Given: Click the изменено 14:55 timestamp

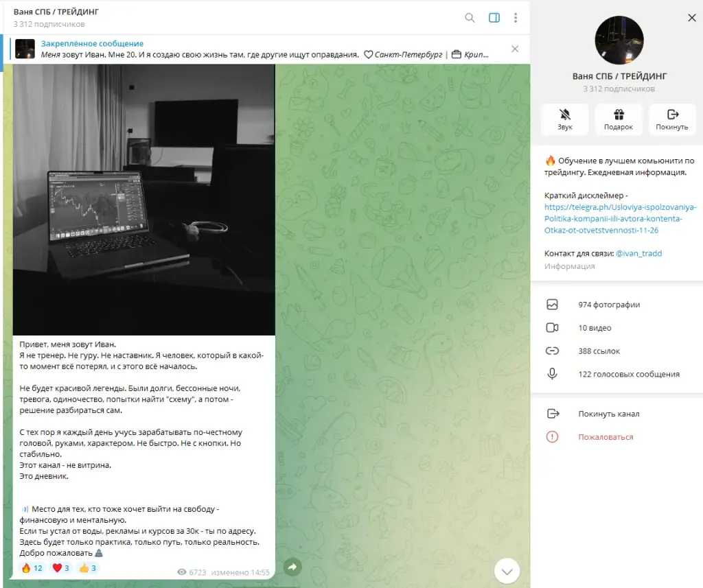Looking at the screenshot, I should (240, 572).
